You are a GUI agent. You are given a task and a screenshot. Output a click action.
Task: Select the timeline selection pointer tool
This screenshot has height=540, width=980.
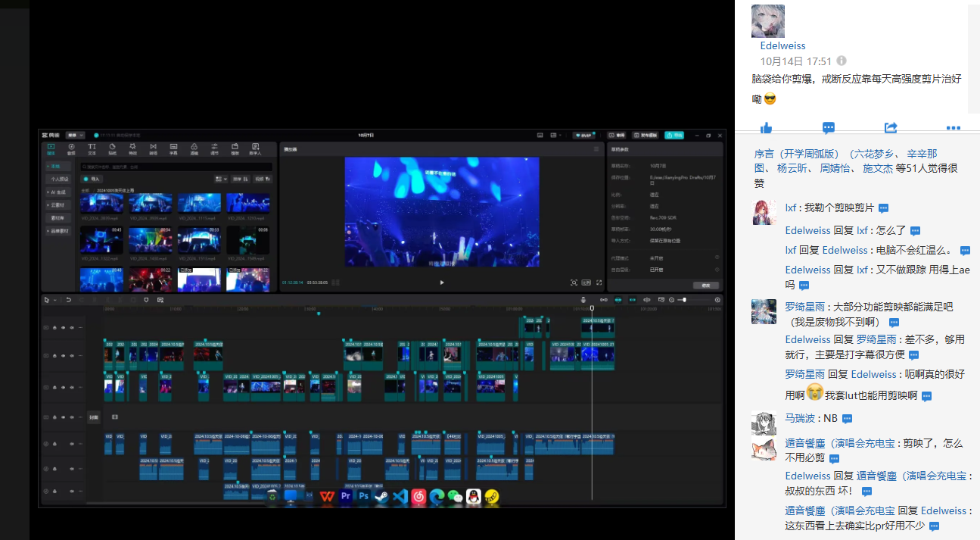click(46, 300)
